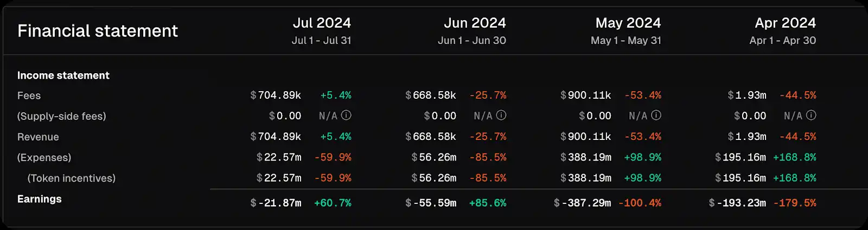The width and height of the screenshot is (868, 230).
Task: Click the (Token incentives) sub-row label
Action: point(72,178)
